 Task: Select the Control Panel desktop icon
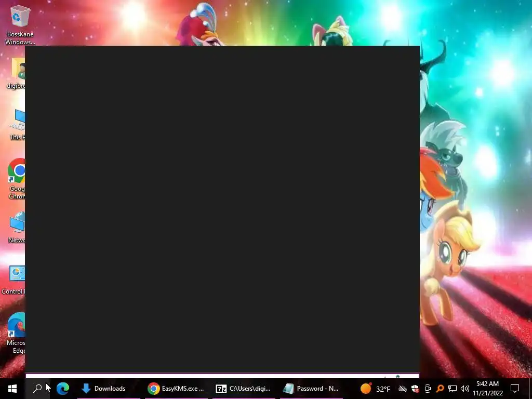coord(13,280)
